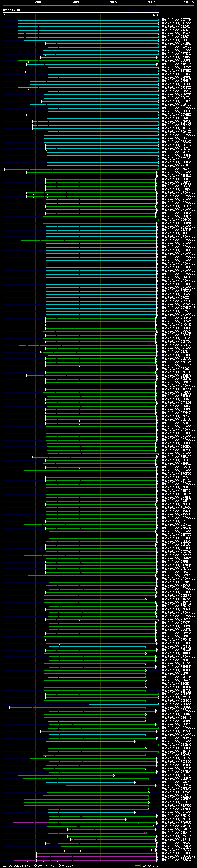The height and width of the screenshot is (868, 197).
Task: Select hit label UniRef100_Q54GD2
Action: (x=177, y=220)
